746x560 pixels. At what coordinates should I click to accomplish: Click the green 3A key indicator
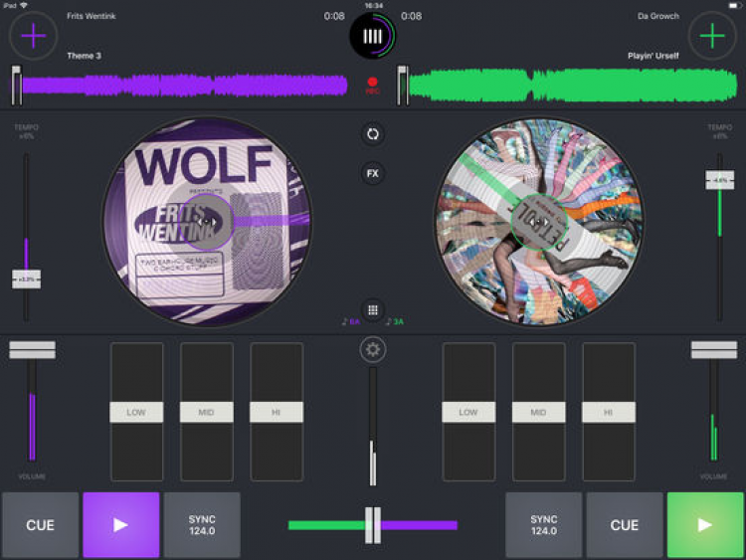395,322
